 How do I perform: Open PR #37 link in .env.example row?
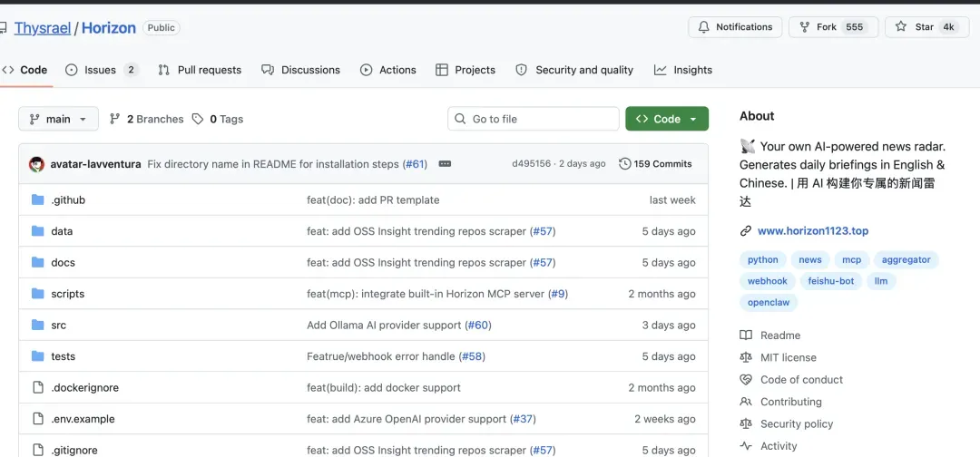pyautogui.click(x=523, y=419)
